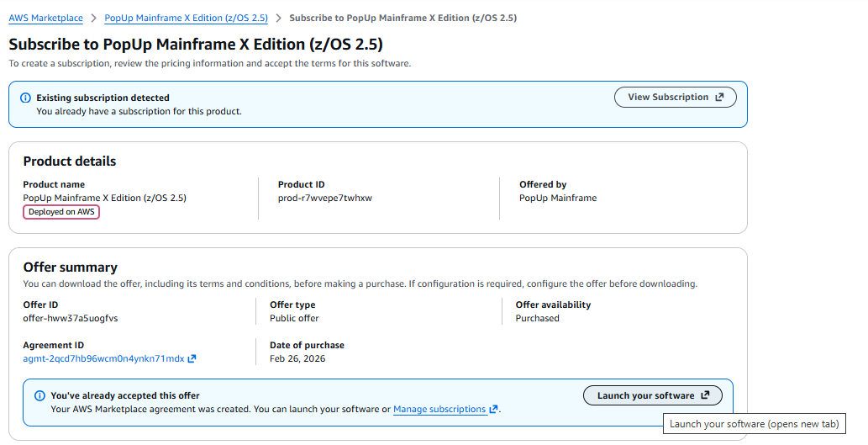Click the Existing subscription detected title
This screenshot has width=868, height=445.
[103, 98]
